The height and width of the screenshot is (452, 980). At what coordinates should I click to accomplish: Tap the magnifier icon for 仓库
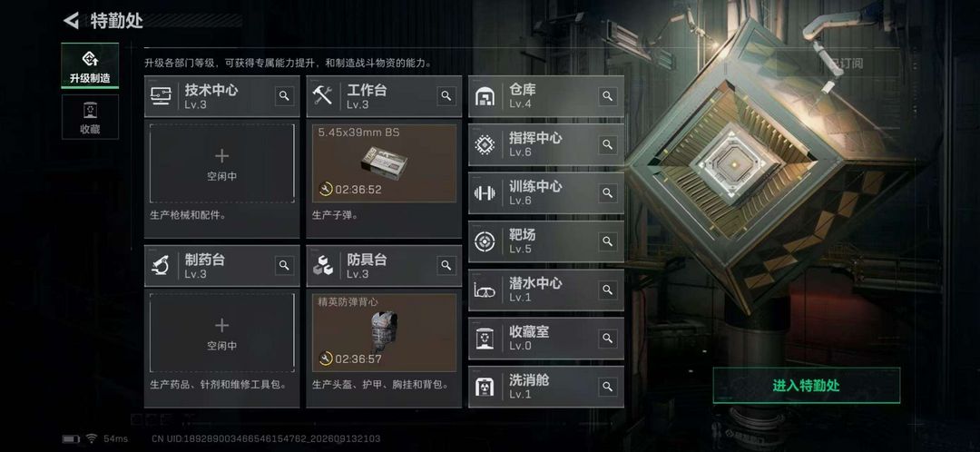click(x=607, y=95)
